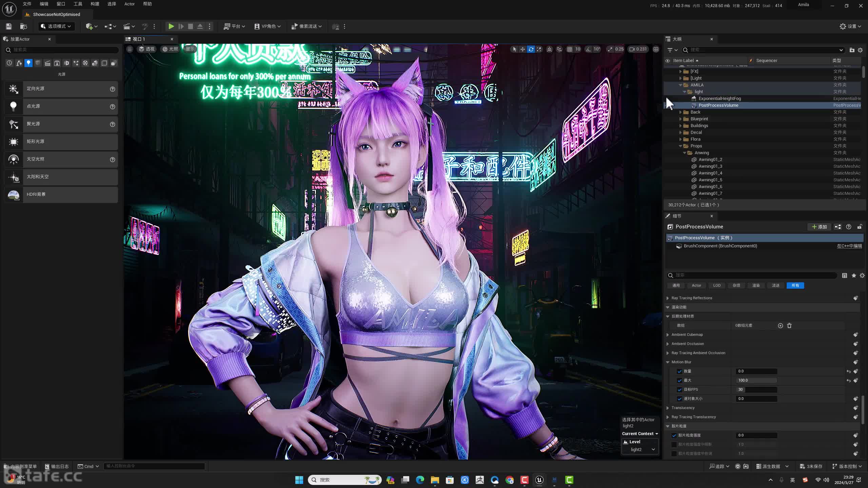Select the spot light icon
This screenshot has width=868, height=488.
(14, 124)
